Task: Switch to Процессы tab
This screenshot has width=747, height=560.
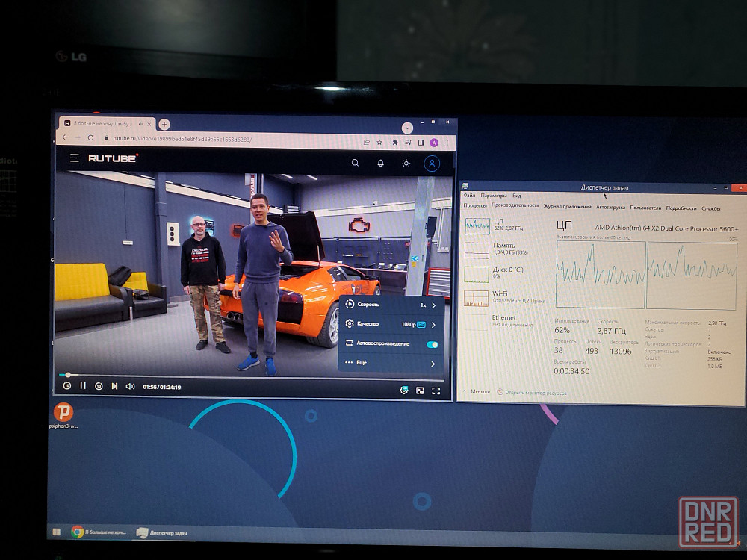Action: pyautogui.click(x=475, y=205)
